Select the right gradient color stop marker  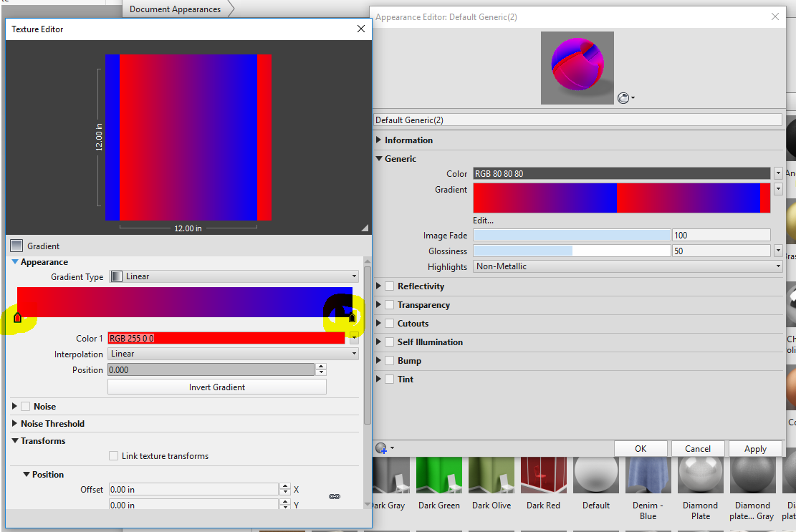click(x=352, y=317)
